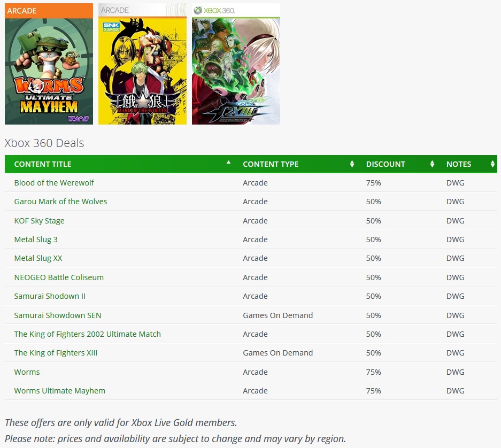This screenshot has height=448, width=501.
Task: Click the CONTENT TITLE column header
Action: 119,164
